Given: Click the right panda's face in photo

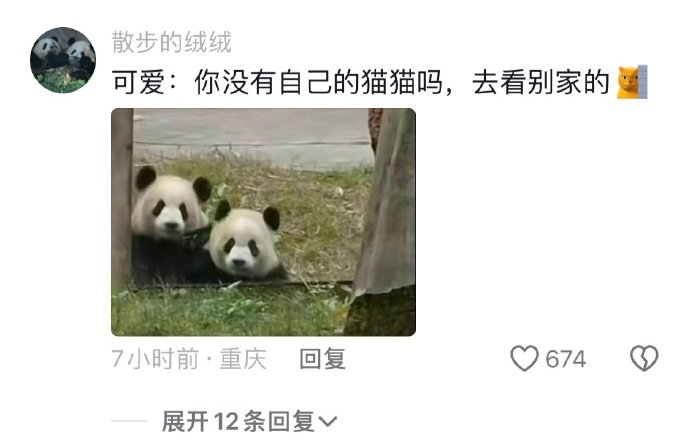Looking at the screenshot, I should pyautogui.click(x=243, y=241).
